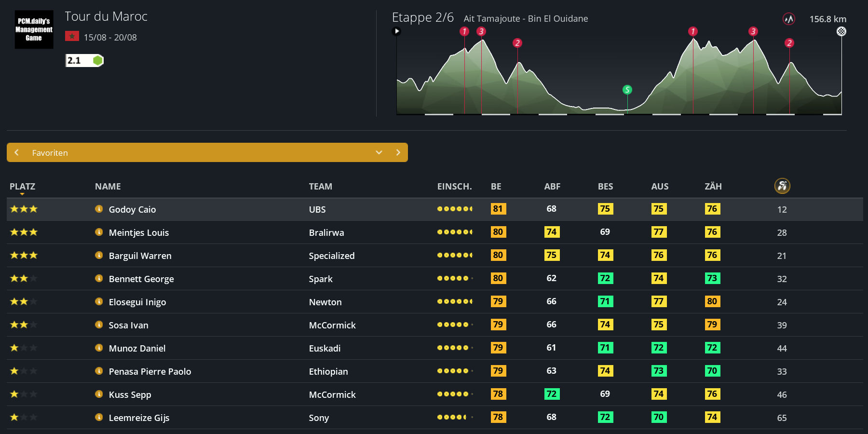
Task: Click the PCM.daily's Management Game logo
Action: (34, 29)
